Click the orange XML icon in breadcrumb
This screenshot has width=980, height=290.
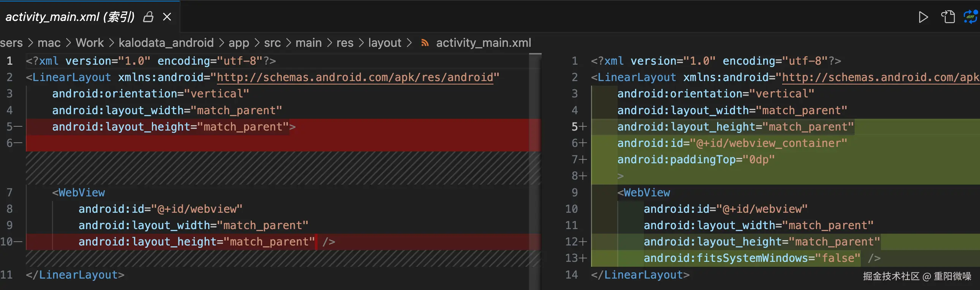[425, 43]
